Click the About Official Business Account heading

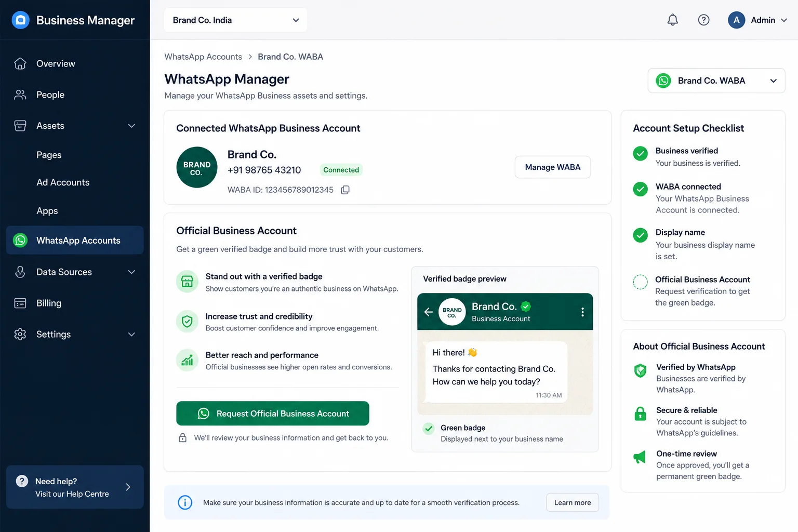(699, 347)
